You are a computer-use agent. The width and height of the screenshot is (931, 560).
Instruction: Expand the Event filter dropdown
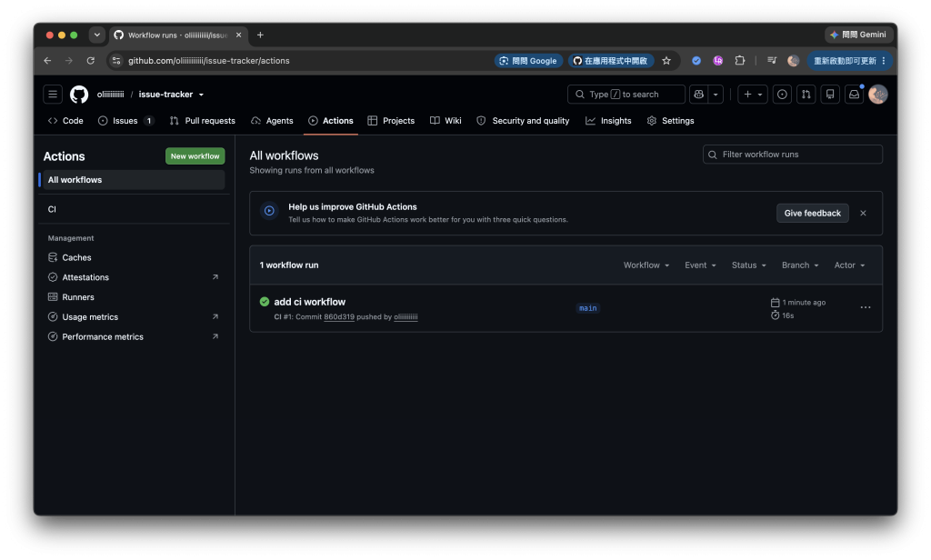pos(700,265)
